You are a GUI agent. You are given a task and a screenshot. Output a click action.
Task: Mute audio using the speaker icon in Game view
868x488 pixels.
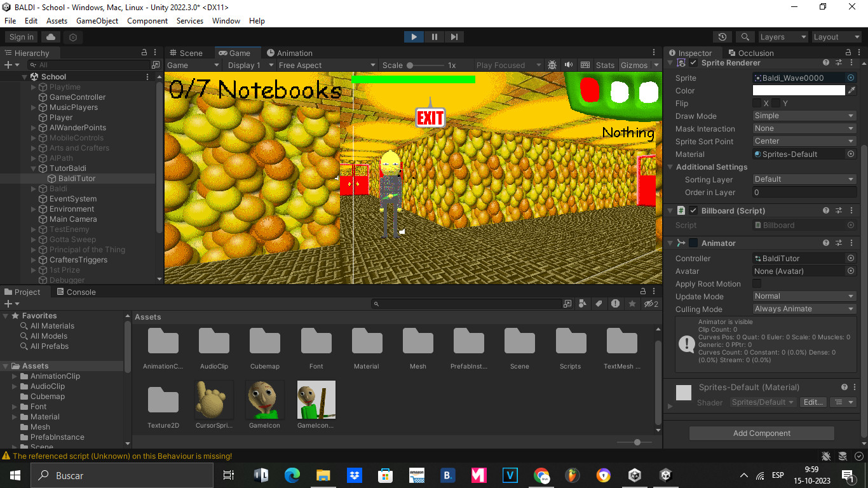point(569,65)
